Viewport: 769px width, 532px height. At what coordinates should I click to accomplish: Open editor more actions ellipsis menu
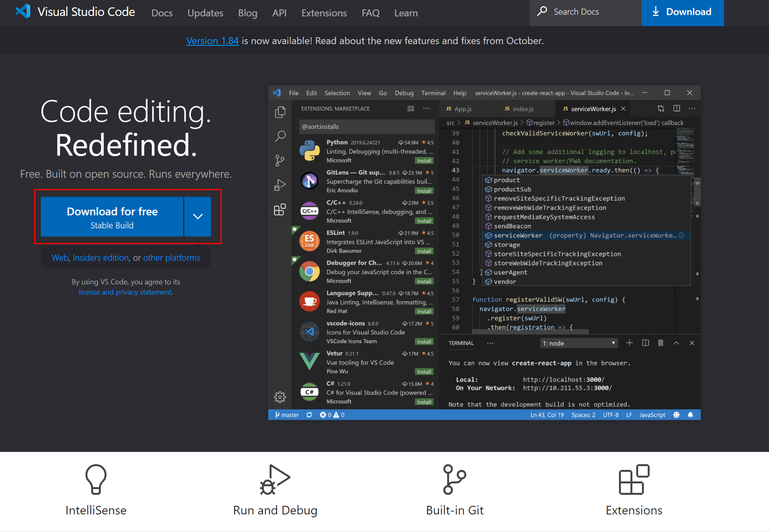[x=692, y=108]
